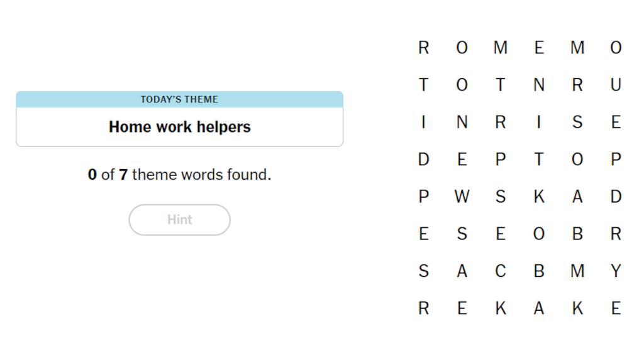Select the B between C and M

539,271
